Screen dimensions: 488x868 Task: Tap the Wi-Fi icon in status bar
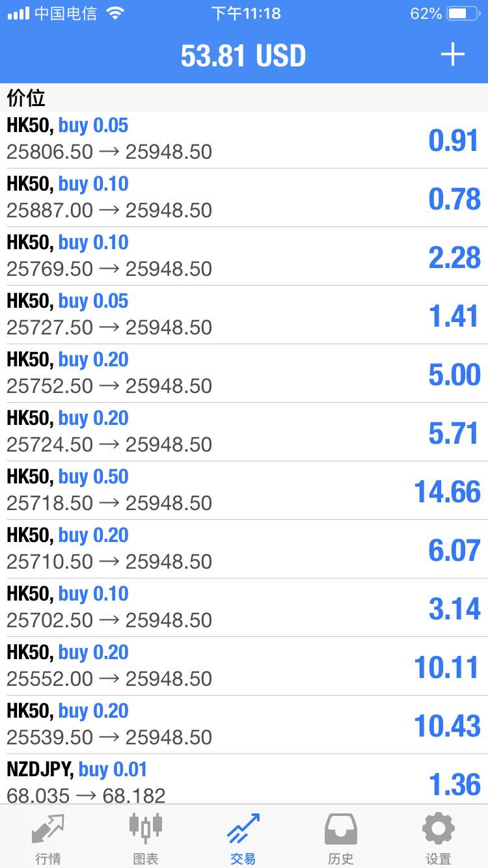[x=116, y=14]
